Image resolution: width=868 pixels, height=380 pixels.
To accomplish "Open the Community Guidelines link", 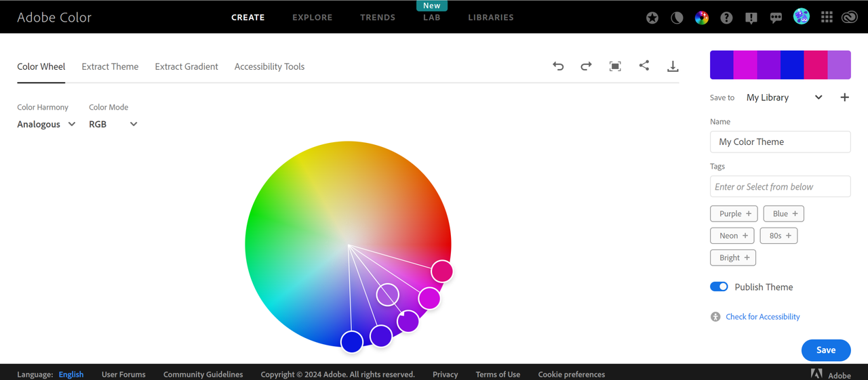I will (x=203, y=374).
